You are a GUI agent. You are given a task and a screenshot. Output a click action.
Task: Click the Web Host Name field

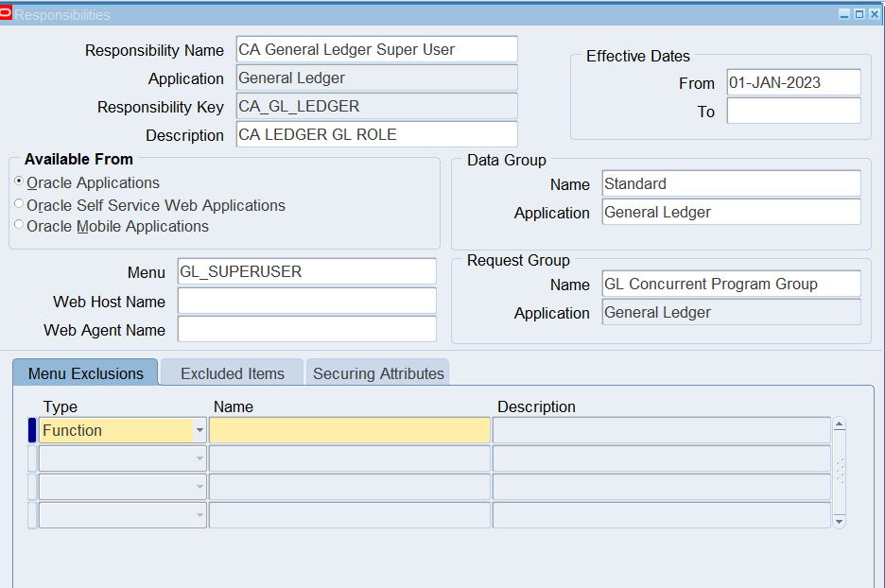point(307,301)
